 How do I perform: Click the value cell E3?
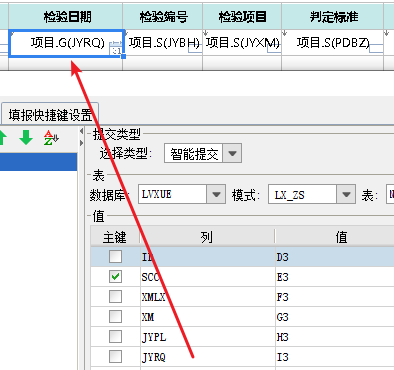coord(335,277)
